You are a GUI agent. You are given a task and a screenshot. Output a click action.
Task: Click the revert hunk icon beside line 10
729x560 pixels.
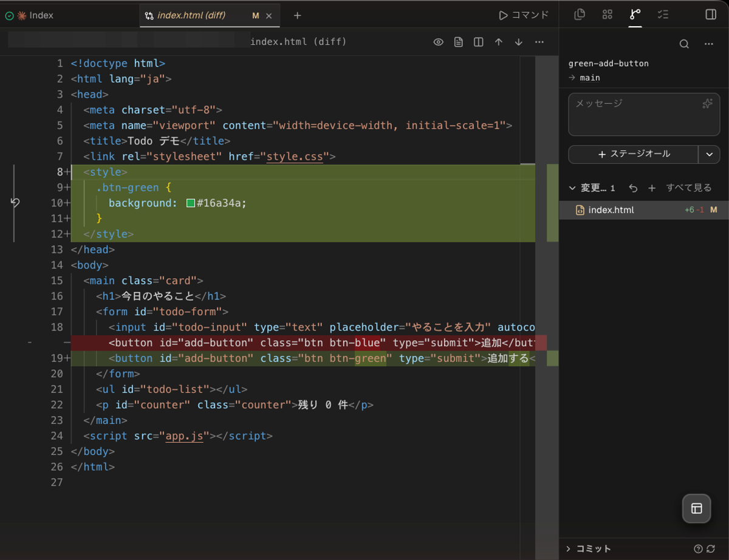pos(15,203)
